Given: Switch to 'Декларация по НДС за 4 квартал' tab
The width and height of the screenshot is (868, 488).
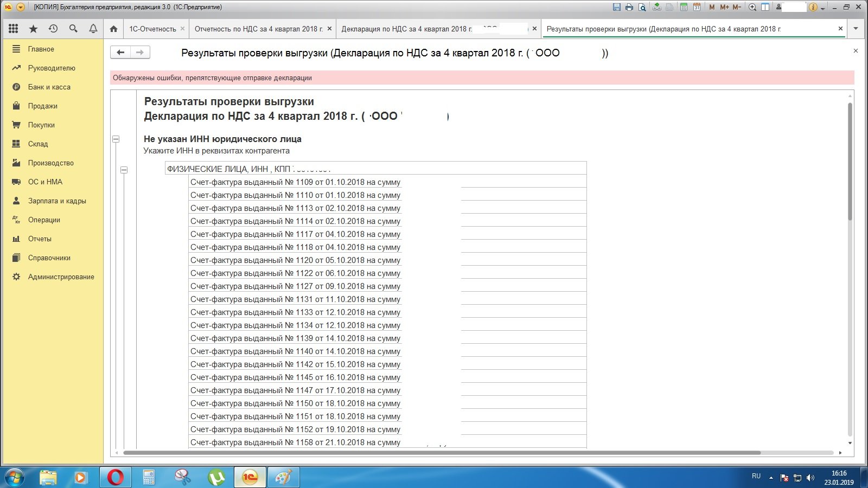Looking at the screenshot, I should (406, 29).
